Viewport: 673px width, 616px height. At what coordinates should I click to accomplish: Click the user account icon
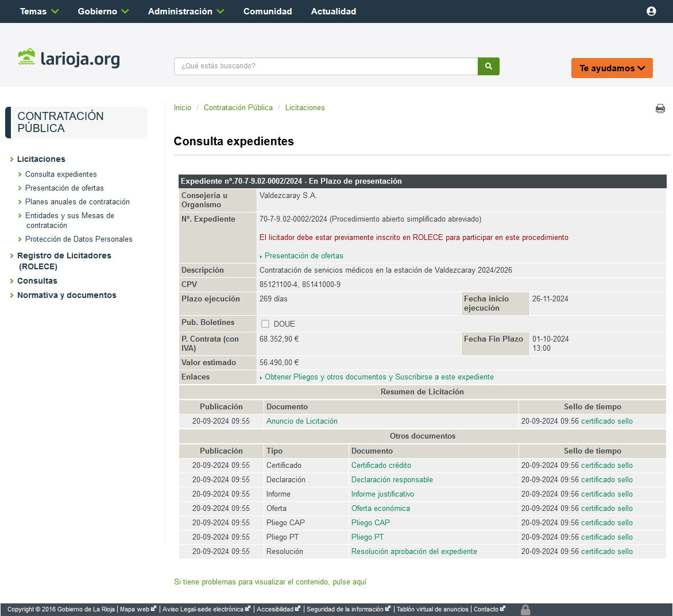651,11
